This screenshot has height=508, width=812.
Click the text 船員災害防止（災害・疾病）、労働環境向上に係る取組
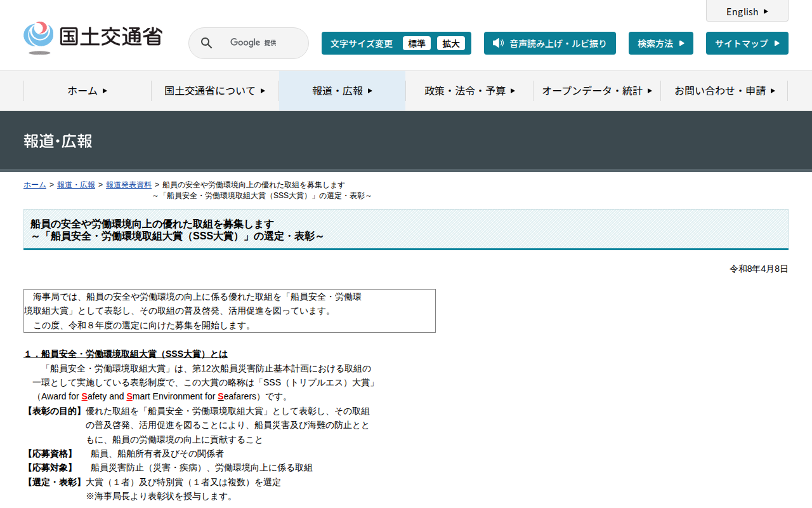[x=202, y=467]
